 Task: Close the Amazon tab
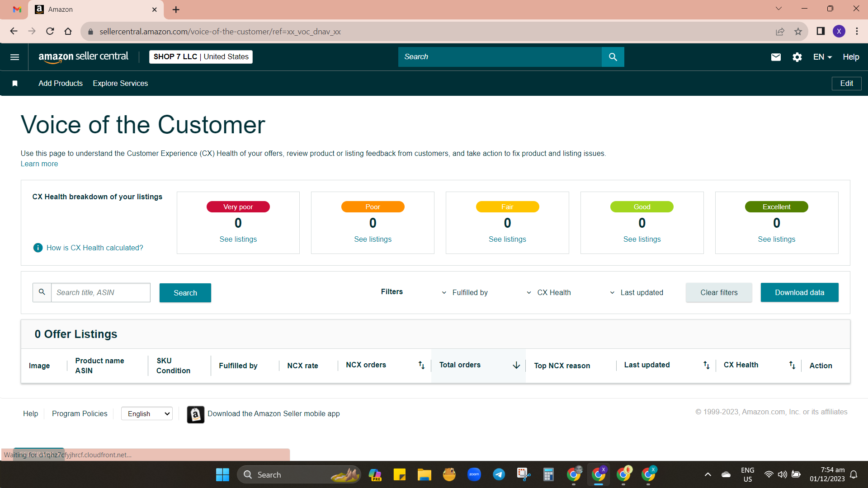(154, 9)
